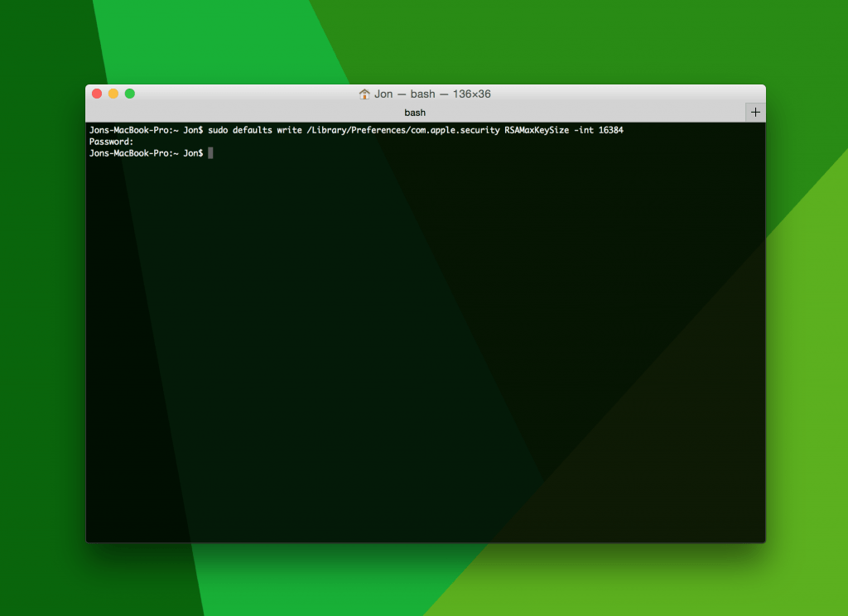848x616 pixels.
Task: Click the RSAMaxKeySize key name
Action: coord(537,131)
